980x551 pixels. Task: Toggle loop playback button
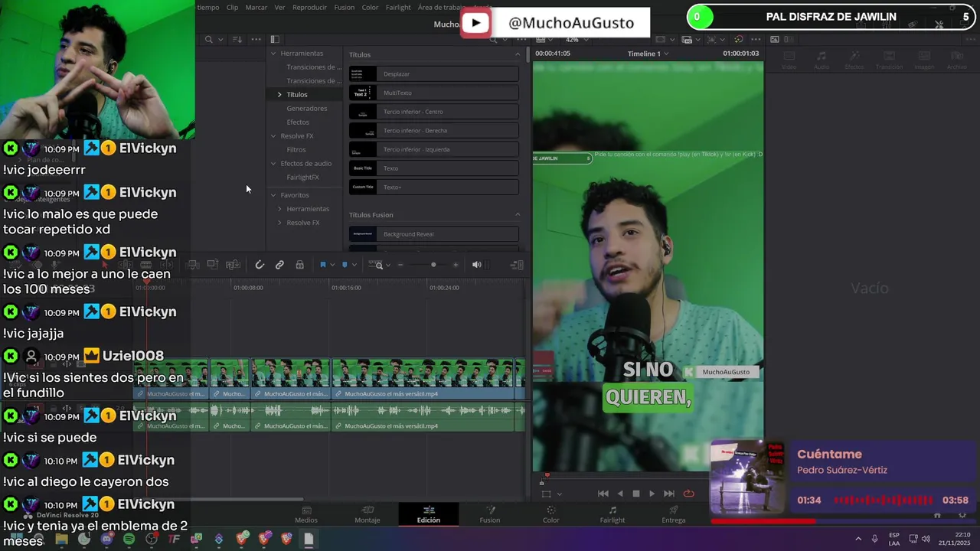click(x=688, y=494)
